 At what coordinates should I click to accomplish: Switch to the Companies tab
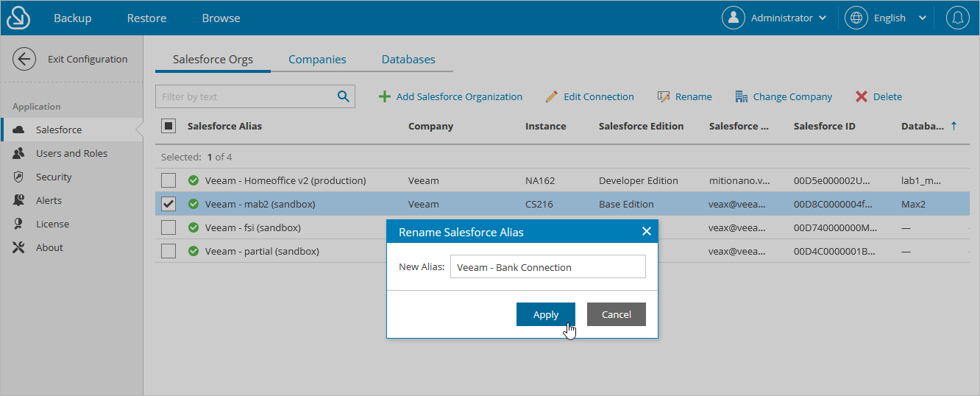click(317, 59)
